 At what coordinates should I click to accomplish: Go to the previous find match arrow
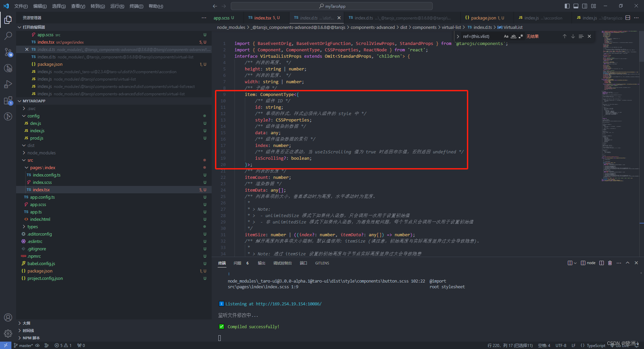tap(565, 36)
